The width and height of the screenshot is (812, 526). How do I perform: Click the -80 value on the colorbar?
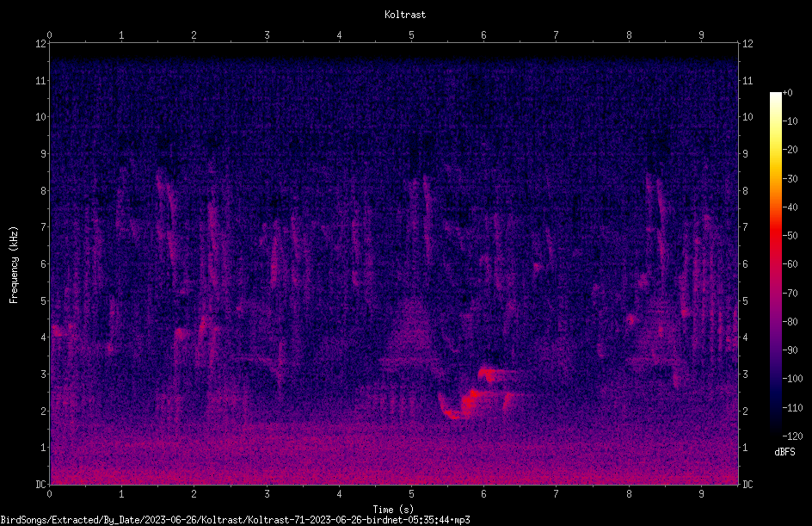[x=790, y=322]
